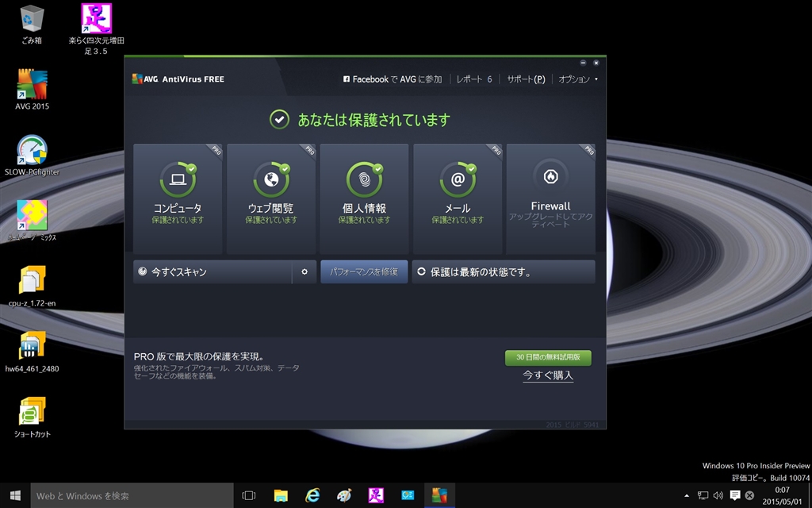Select the ホームページ ミックス desktop icon
Image resolution: width=812 pixels, height=508 pixels.
32,221
